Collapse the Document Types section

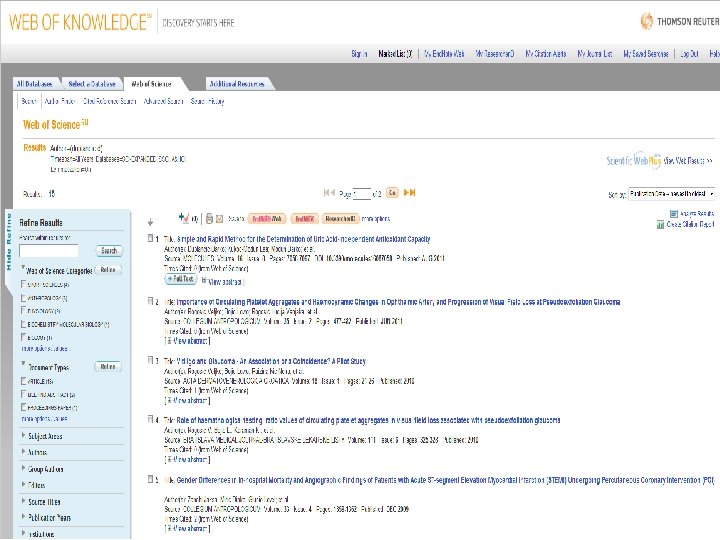tap(23, 363)
